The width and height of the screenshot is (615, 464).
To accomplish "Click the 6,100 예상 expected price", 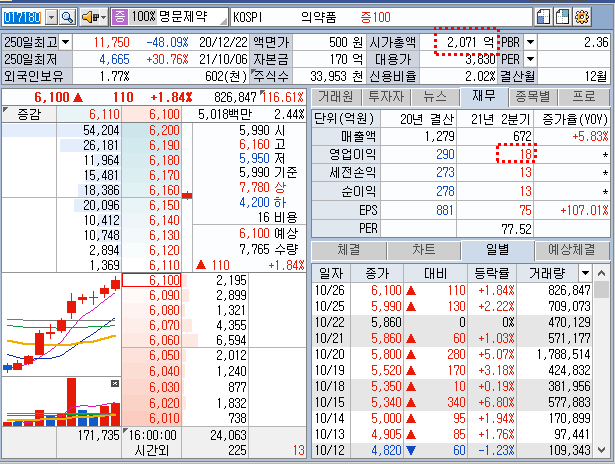I will [268, 234].
